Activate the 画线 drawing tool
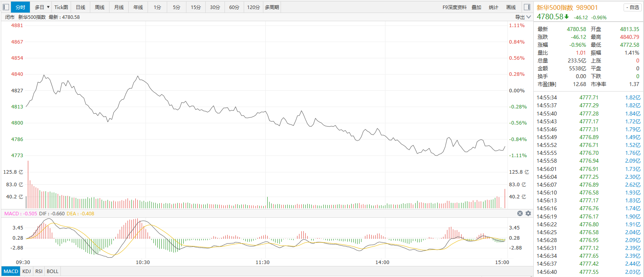 [x=511, y=7]
